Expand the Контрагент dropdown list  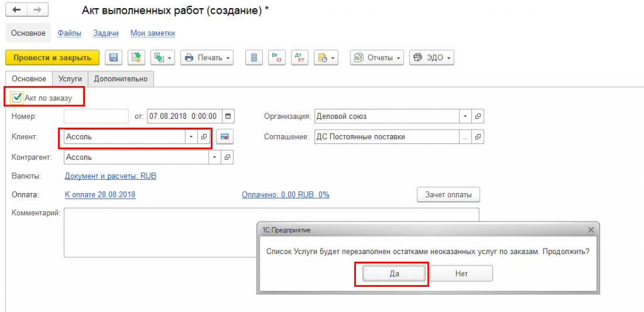(x=215, y=157)
